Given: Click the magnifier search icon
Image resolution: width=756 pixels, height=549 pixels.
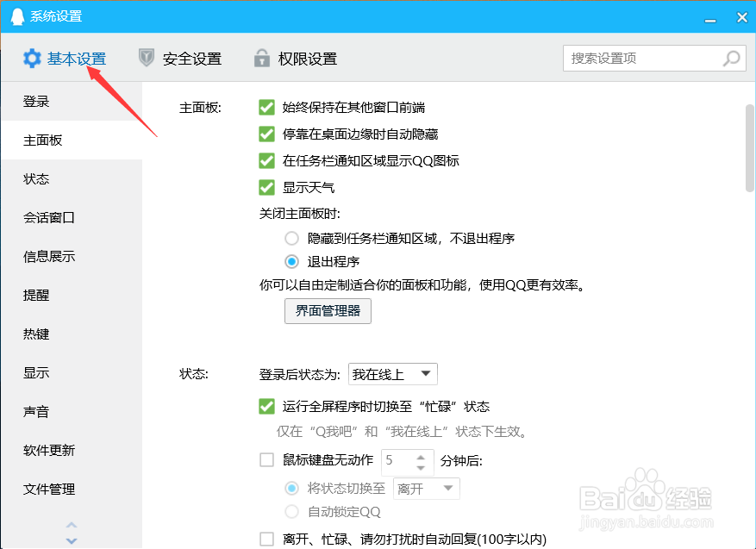Looking at the screenshot, I should pos(731,59).
